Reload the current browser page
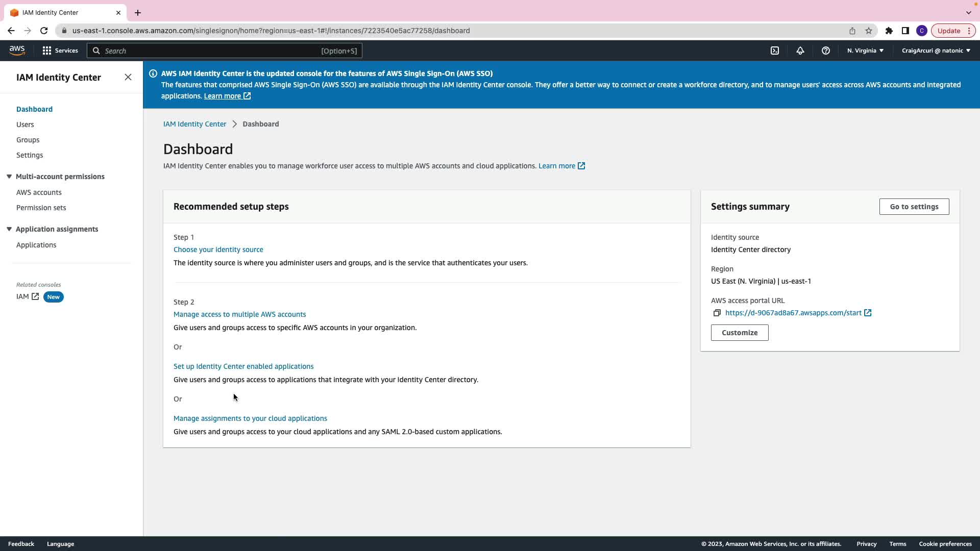 (x=44, y=31)
